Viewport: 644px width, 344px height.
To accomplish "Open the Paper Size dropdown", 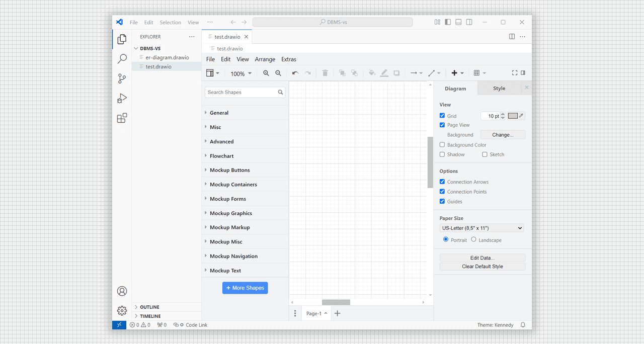I will coord(482,228).
